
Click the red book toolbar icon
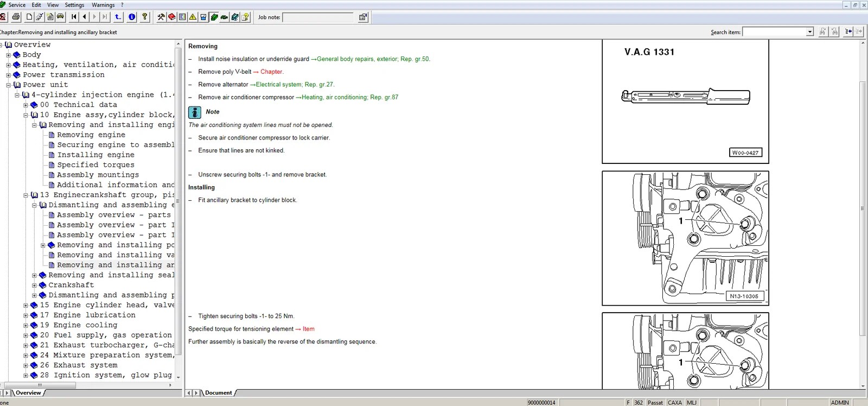coord(171,17)
